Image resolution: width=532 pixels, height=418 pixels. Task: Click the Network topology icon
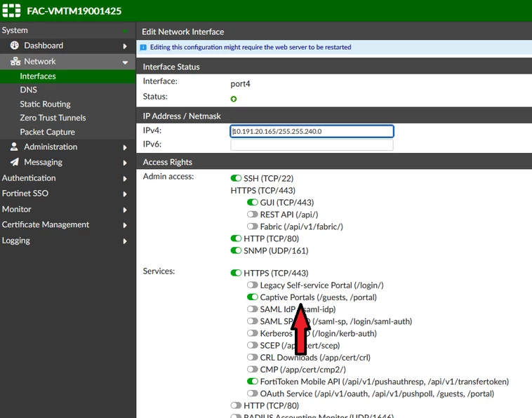[15, 61]
